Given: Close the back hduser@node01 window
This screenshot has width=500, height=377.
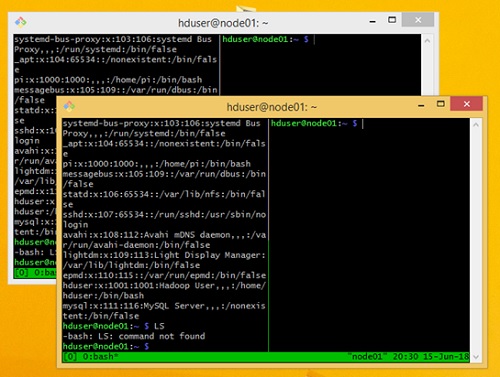Looking at the screenshot, I should pos(418,20).
